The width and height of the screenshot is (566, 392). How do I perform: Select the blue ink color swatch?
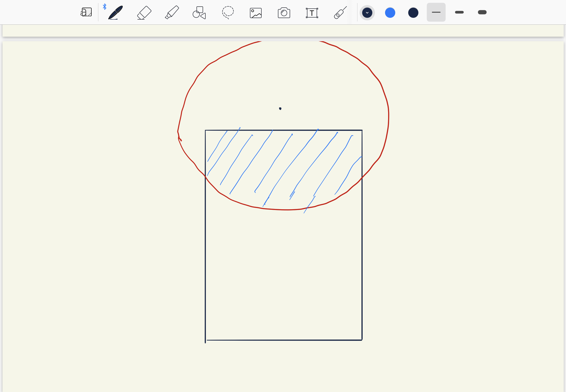pos(390,12)
